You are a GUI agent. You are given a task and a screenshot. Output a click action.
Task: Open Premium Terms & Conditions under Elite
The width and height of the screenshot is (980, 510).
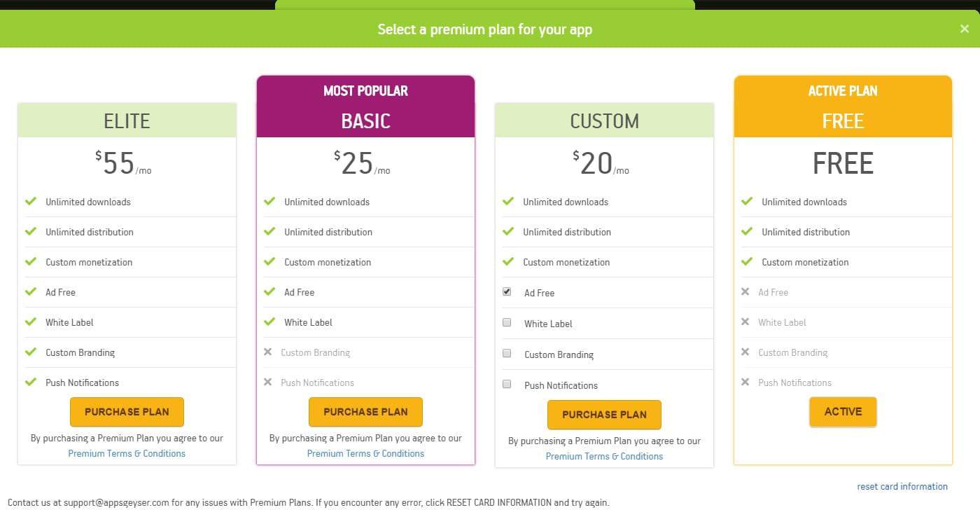(127, 453)
